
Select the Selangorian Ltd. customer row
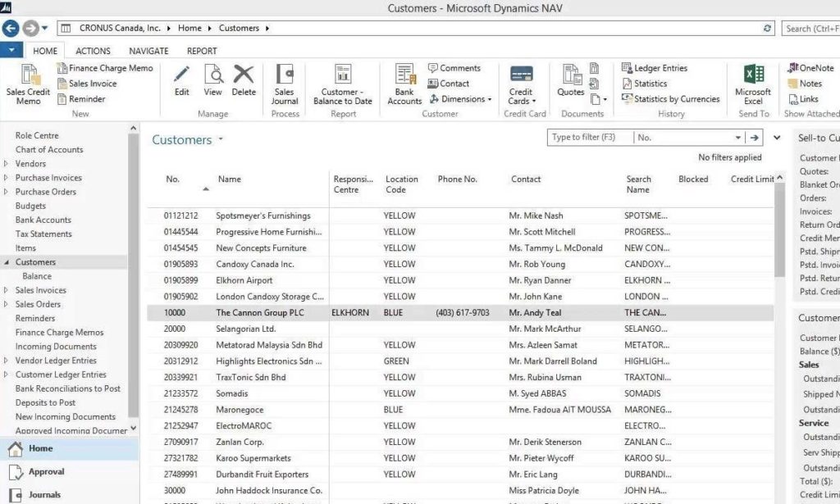(460, 329)
